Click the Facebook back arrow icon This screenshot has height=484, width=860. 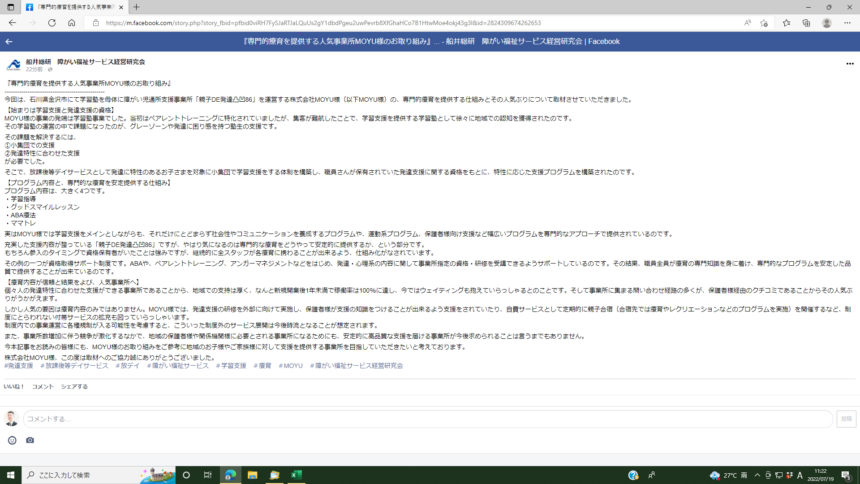(x=9, y=41)
